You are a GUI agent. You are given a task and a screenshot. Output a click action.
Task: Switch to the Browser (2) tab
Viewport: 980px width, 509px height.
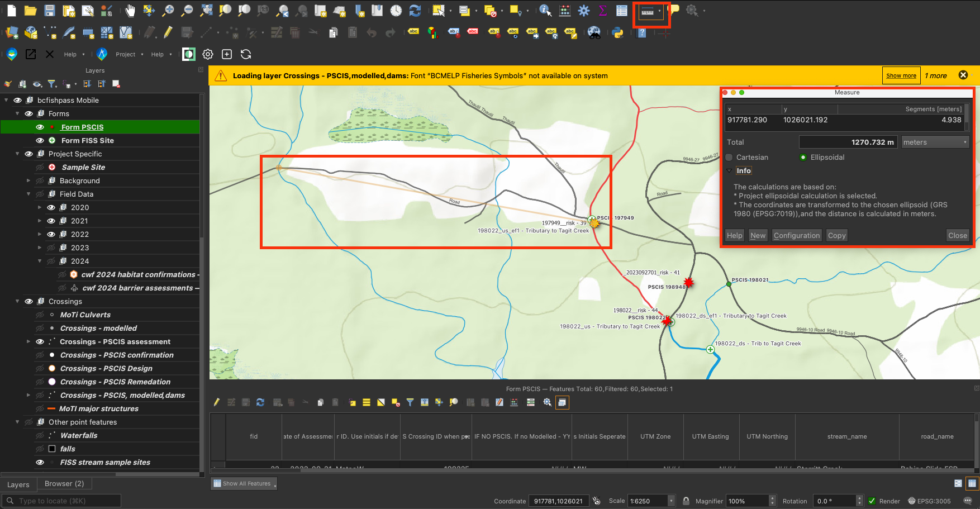coord(64,484)
